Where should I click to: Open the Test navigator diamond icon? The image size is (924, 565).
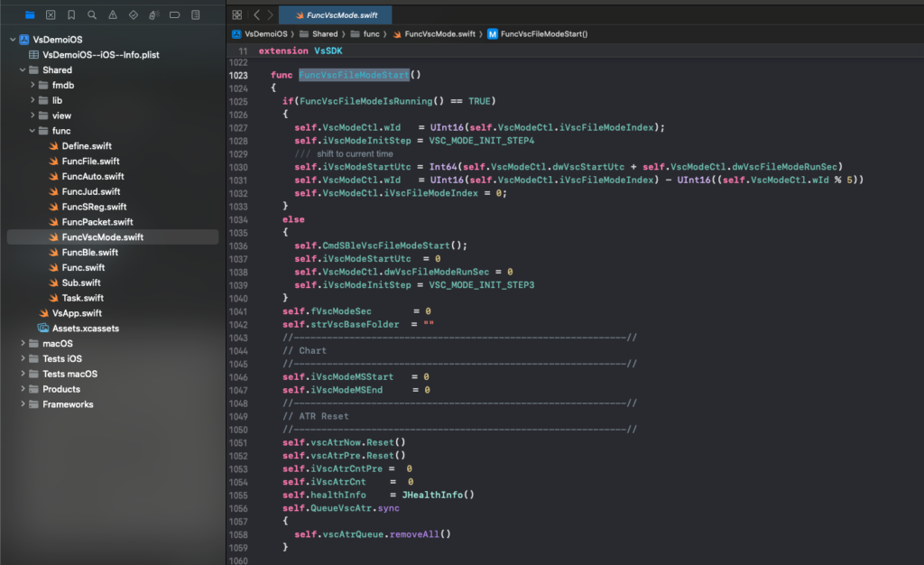coord(134,15)
